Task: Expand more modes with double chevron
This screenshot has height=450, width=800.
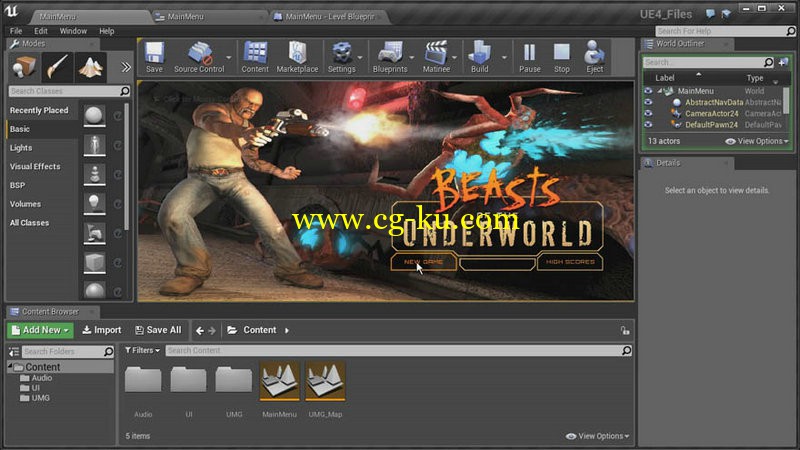Action: (126, 67)
